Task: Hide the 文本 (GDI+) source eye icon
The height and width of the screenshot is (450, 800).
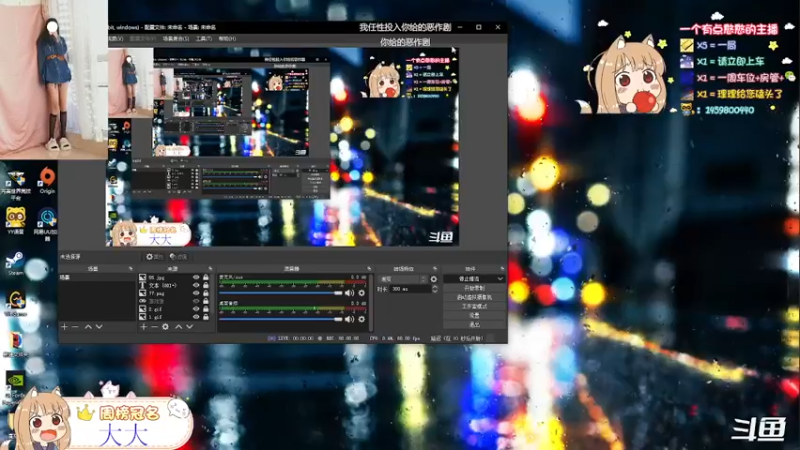Action: (196, 285)
